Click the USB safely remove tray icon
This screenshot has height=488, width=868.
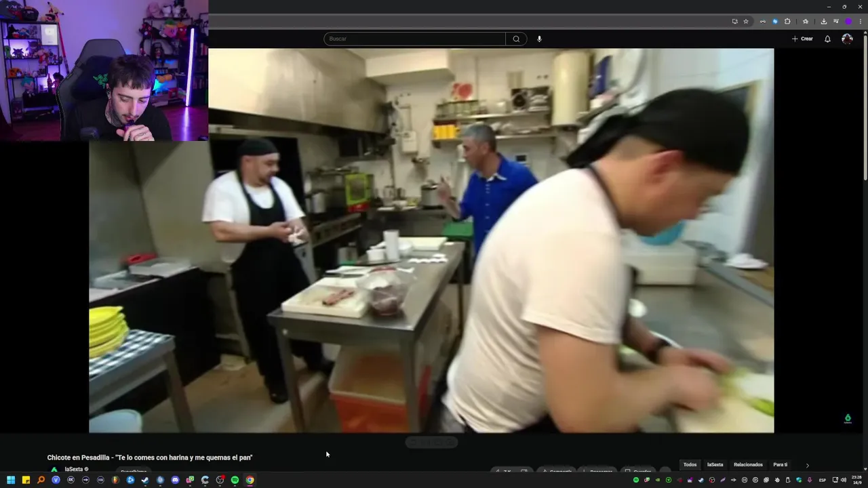click(787, 480)
